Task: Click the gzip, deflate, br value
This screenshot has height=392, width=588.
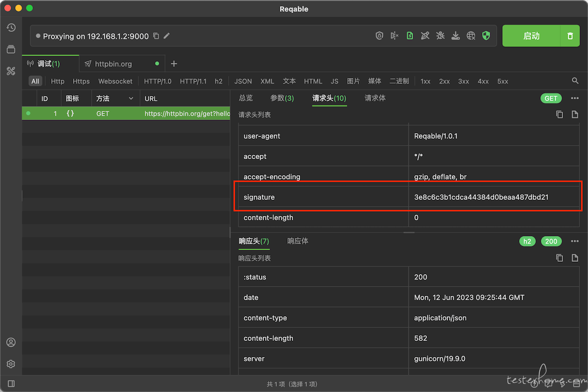Action: [x=440, y=177]
